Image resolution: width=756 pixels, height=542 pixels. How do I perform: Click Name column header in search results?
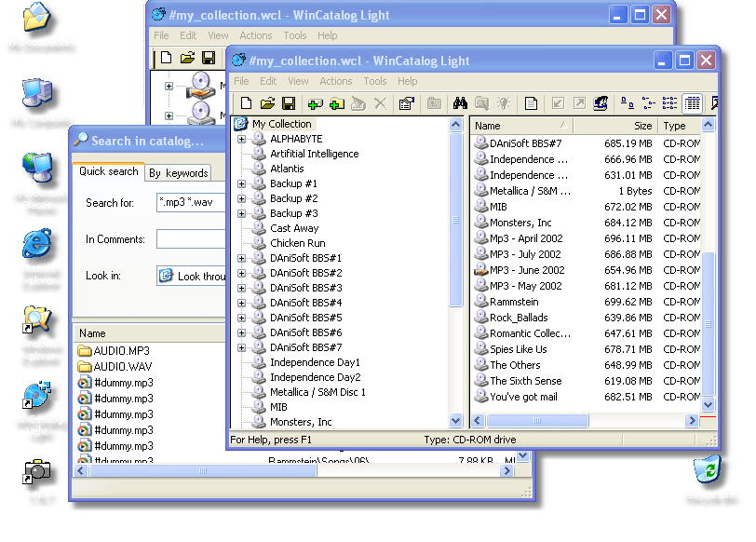pos(150,333)
